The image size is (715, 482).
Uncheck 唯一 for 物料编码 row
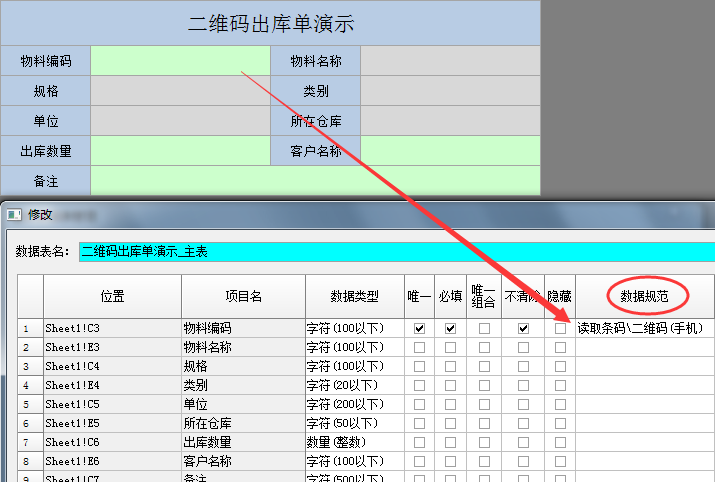click(419, 328)
